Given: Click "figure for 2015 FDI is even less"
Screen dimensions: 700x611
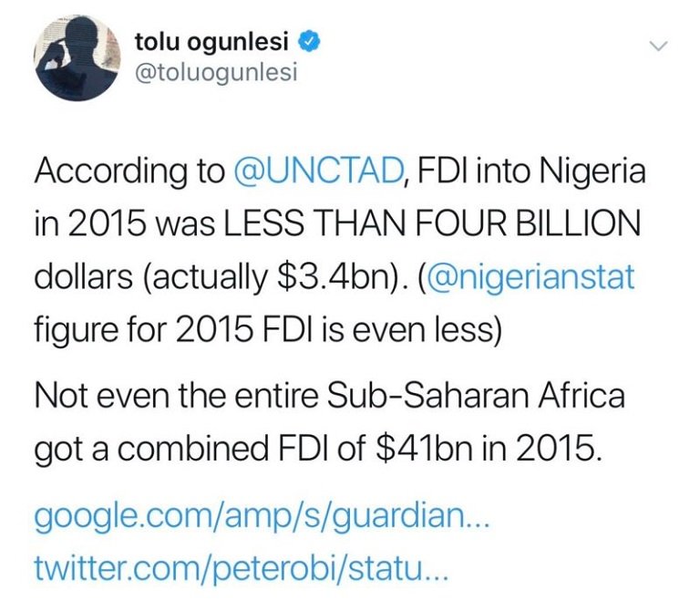Looking at the screenshot, I should point(269,327).
